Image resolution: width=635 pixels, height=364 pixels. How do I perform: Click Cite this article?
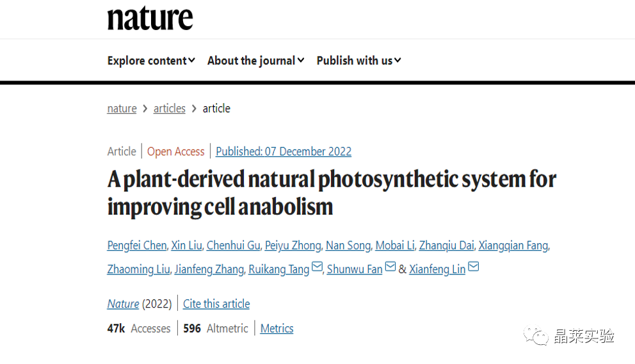coord(216,304)
